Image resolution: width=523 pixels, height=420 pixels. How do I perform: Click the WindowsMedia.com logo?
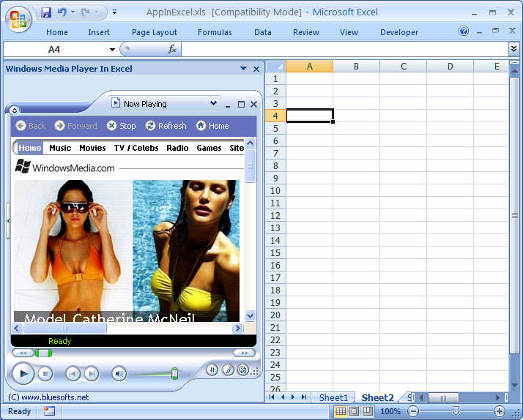[x=64, y=167]
